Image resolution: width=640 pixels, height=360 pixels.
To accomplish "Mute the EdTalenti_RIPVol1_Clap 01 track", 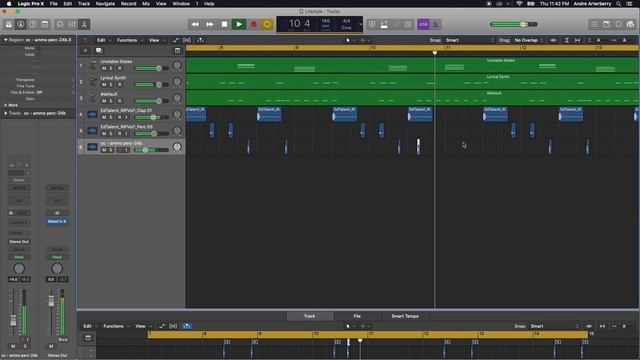I will (x=104, y=117).
